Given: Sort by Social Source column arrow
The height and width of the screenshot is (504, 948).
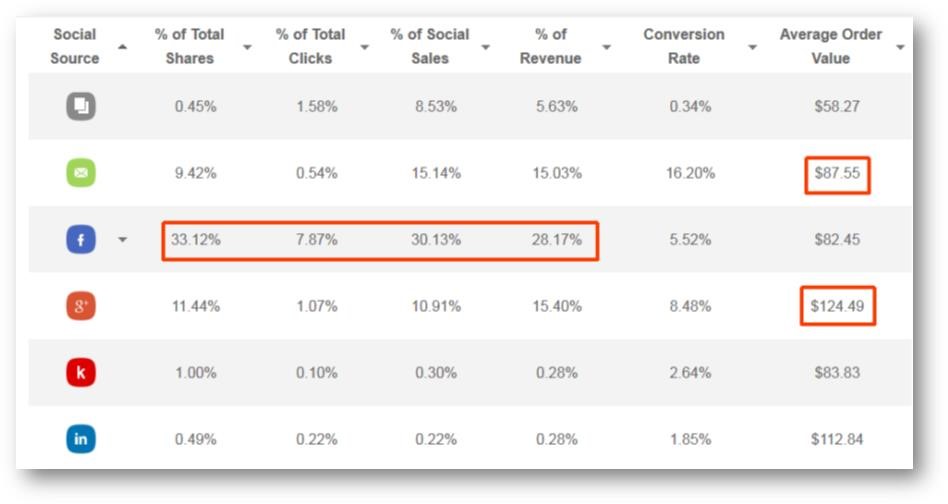Looking at the screenshot, I should tap(122, 47).
